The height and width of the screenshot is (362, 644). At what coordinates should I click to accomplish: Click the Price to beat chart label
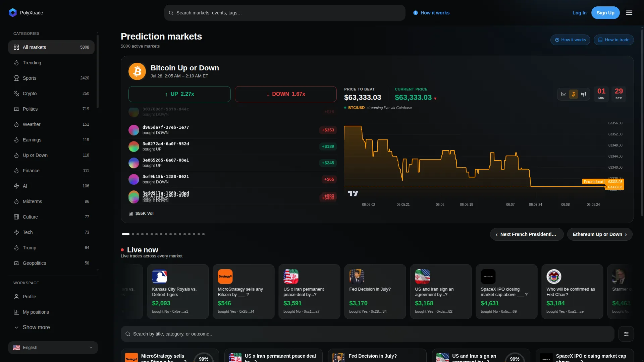click(x=593, y=182)
